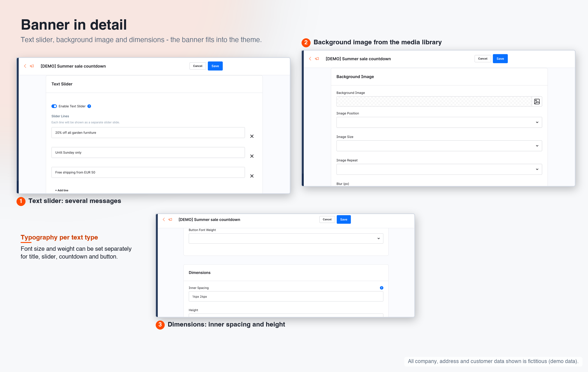Click 'Each line will be shown' hint text

(85, 122)
